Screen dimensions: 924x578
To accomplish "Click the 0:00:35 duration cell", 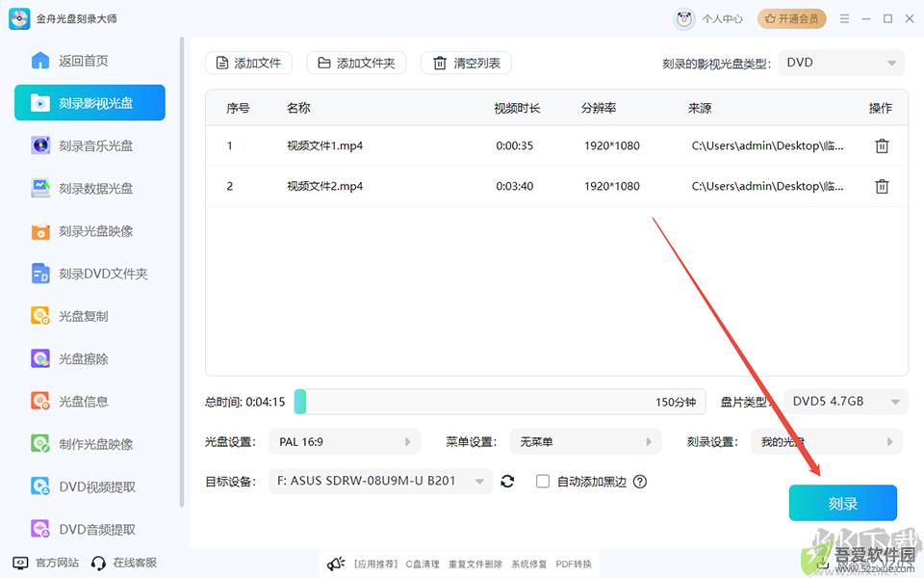I will (514, 145).
